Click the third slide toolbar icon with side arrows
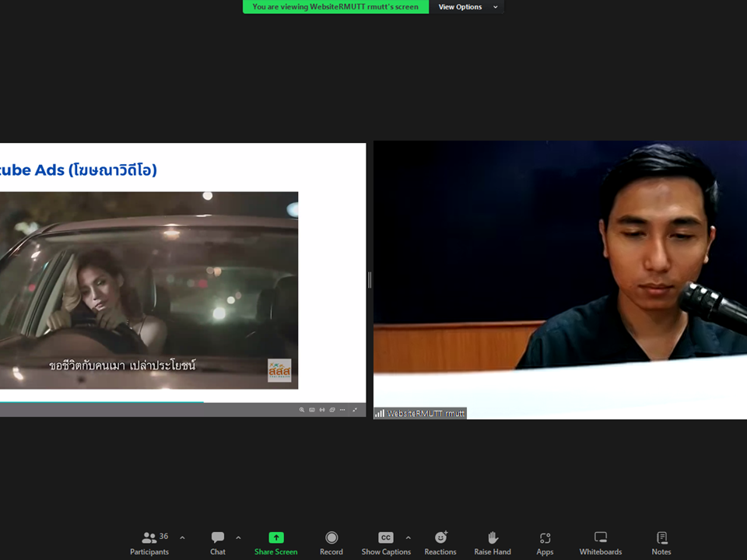 point(322,410)
